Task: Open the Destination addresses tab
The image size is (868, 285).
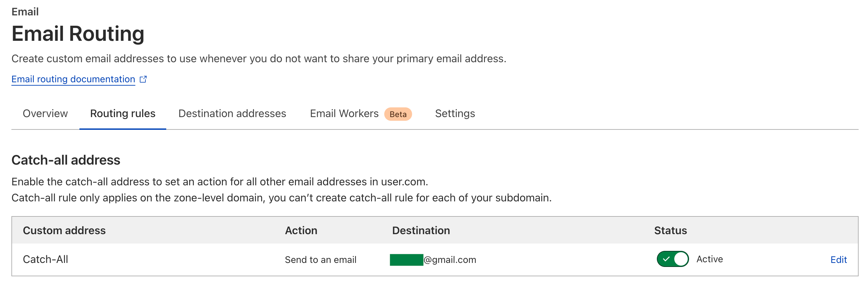Action: coord(232,114)
